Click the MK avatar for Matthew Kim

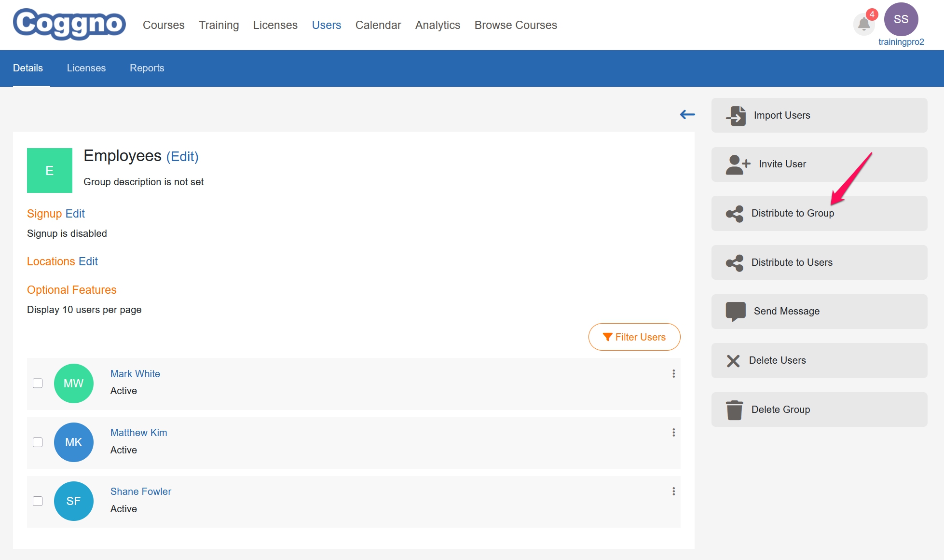74,442
